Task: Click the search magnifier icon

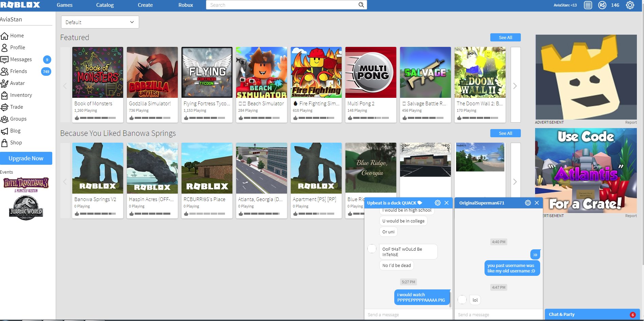Action: (x=361, y=5)
